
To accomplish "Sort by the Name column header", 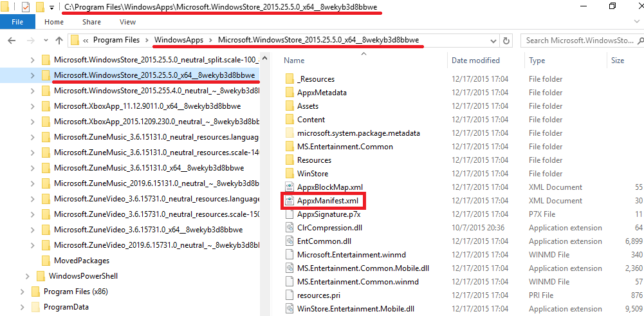I will (293, 60).
